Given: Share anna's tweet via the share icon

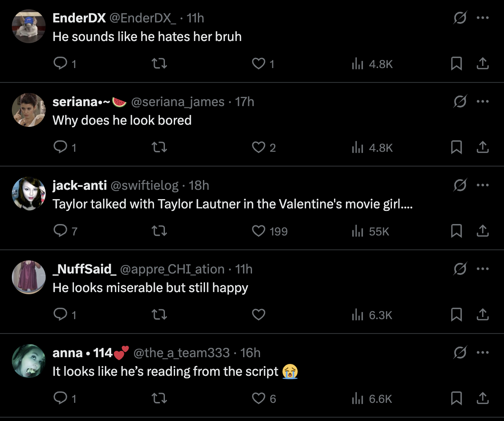Looking at the screenshot, I should click(x=482, y=398).
